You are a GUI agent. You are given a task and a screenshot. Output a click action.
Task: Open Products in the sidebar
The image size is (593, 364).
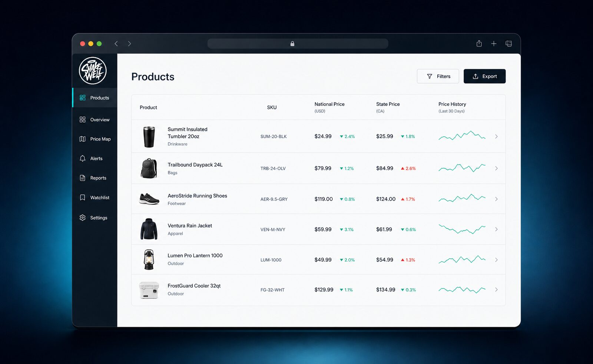point(95,98)
